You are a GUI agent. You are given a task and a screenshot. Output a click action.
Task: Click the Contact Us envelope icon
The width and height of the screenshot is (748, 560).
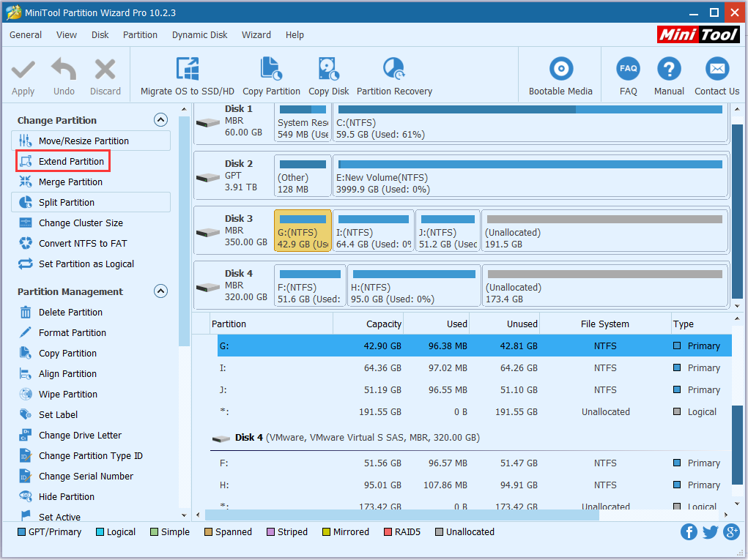(x=717, y=69)
